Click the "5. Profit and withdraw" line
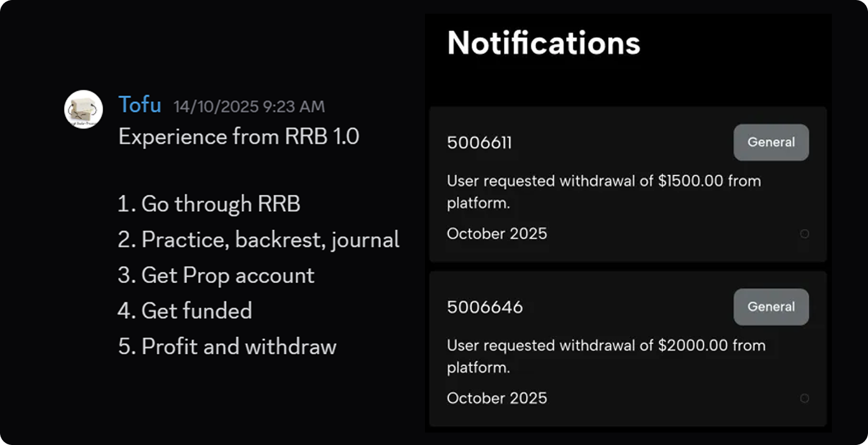The width and height of the screenshot is (868, 445). [227, 346]
